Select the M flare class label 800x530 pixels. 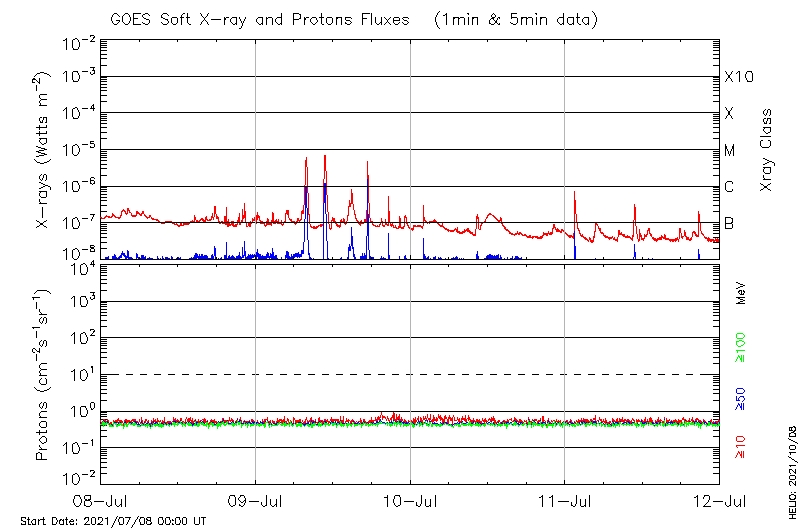[x=730, y=151]
